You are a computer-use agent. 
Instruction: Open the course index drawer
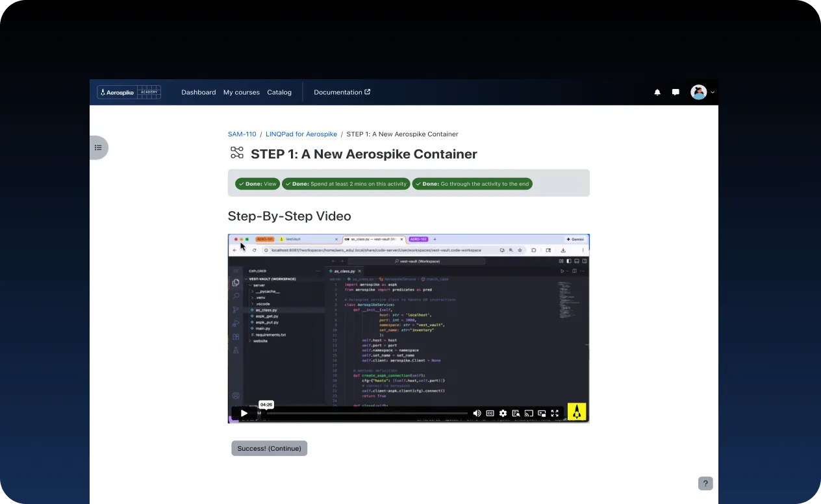(x=98, y=147)
